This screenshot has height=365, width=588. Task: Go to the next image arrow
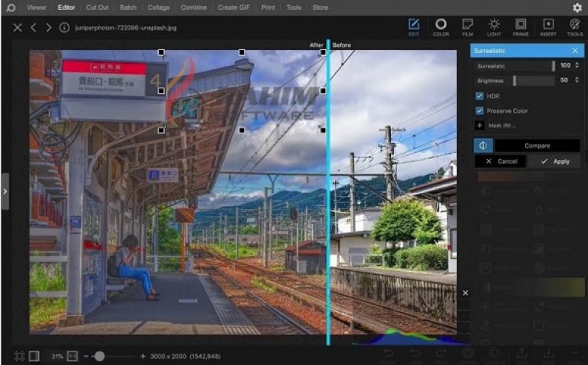[49, 28]
